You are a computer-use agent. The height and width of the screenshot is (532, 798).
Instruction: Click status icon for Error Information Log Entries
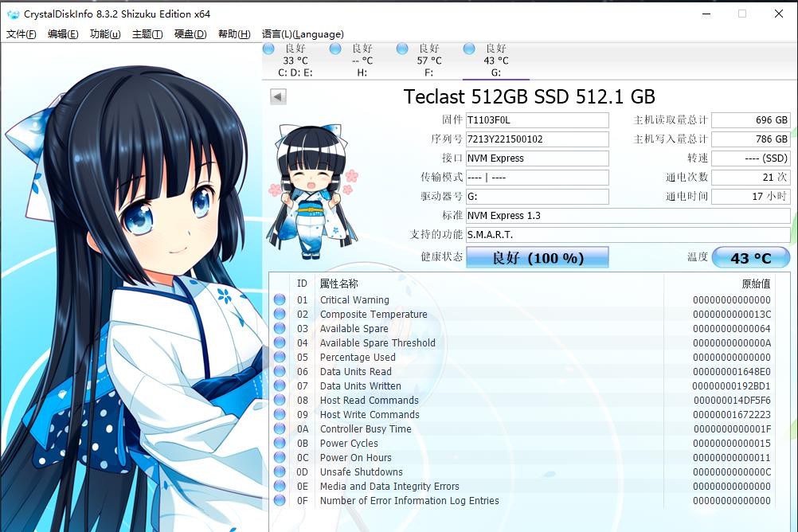(280, 500)
